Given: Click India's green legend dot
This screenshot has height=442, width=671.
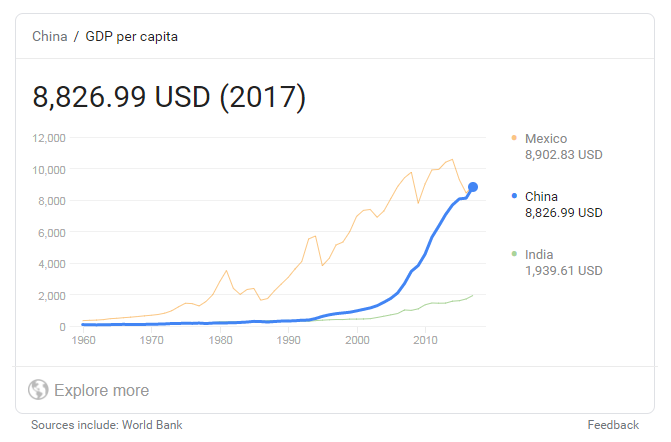Looking at the screenshot, I should [514, 254].
